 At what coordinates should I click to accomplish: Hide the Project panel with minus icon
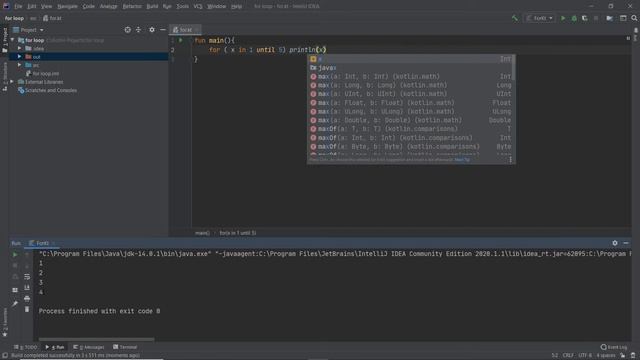(163, 30)
